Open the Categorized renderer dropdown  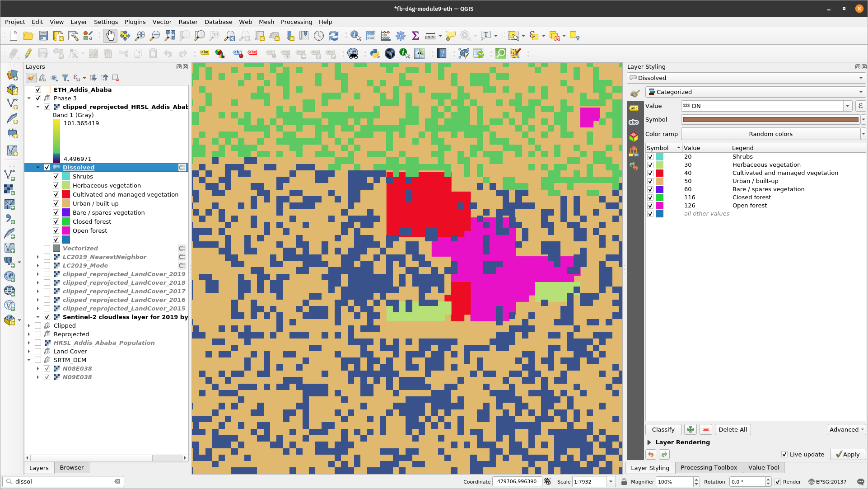[756, 92]
